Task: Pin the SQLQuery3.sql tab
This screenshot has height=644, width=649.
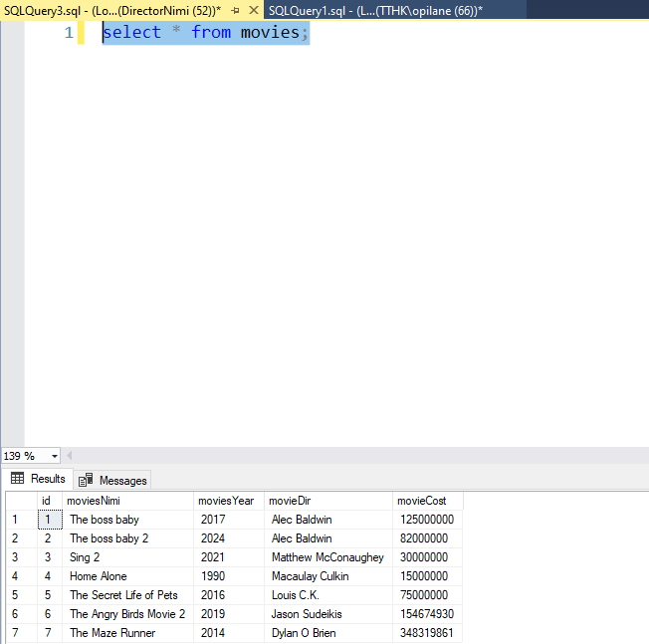Action: pos(236,10)
